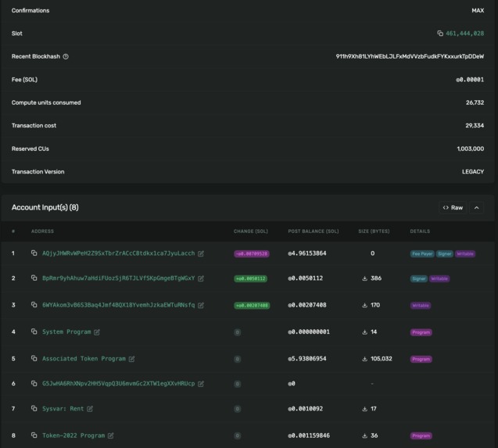Copy address starting with 6WYAkom3vB6S3Baq4

tap(34, 305)
